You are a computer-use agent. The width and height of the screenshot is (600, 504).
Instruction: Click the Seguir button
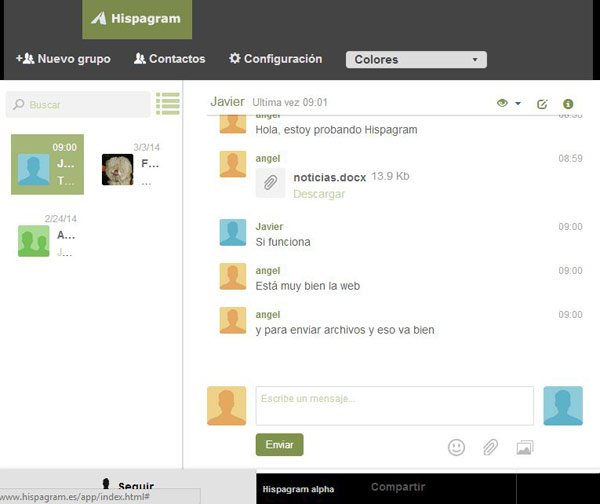[129, 485]
